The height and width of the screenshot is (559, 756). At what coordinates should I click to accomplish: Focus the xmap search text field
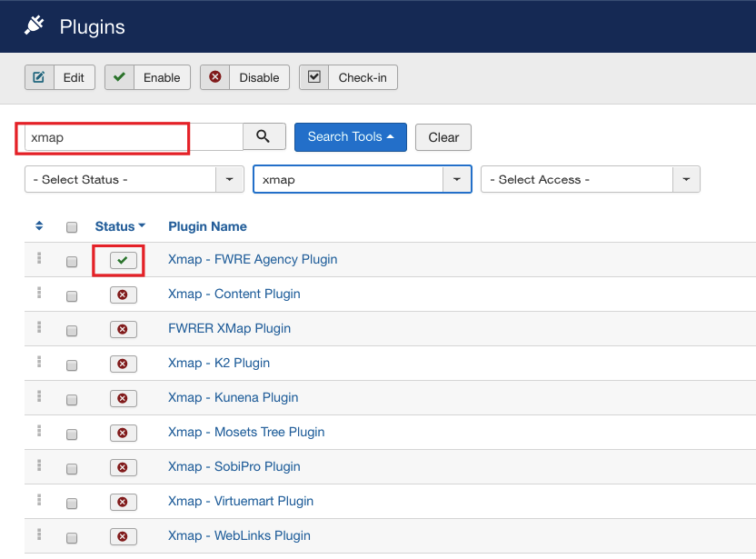coord(133,137)
